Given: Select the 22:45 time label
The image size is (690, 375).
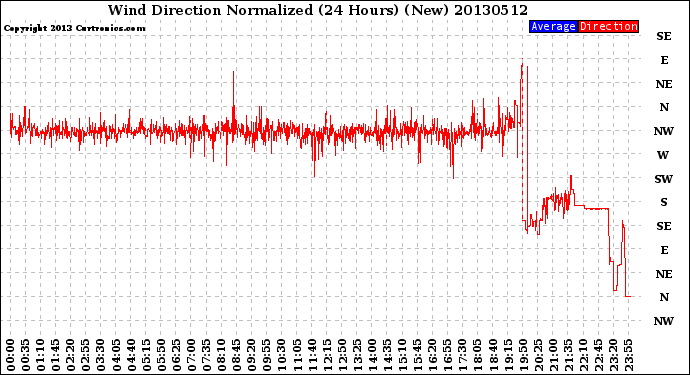Looking at the screenshot, I should pyautogui.click(x=598, y=355).
